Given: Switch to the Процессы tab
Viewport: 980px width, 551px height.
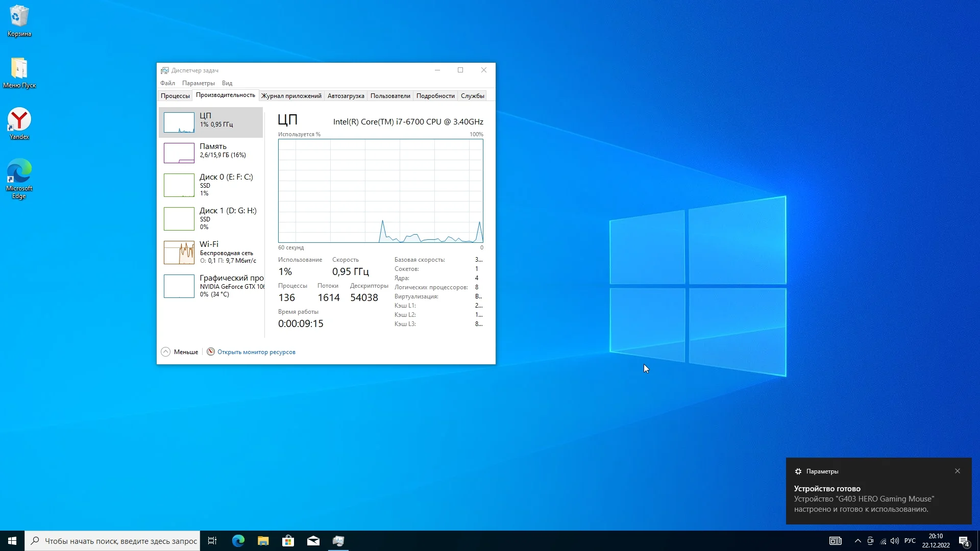Looking at the screenshot, I should pos(175,96).
